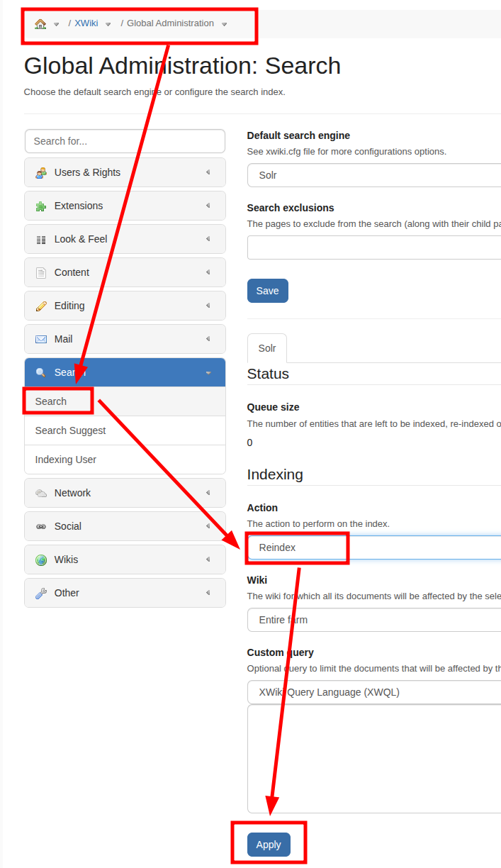Open the Users & Rights section icon
The width and height of the screenshot is (501, 868).
(x=41, y=172)
